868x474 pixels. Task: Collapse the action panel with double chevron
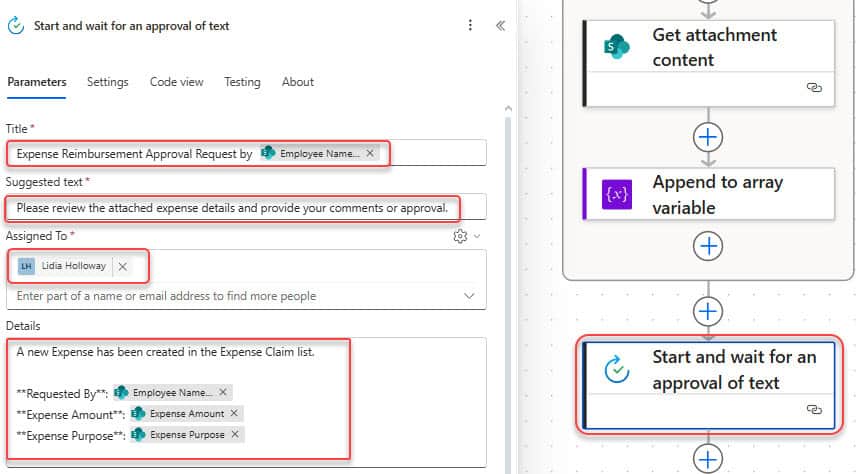point(500,25)
